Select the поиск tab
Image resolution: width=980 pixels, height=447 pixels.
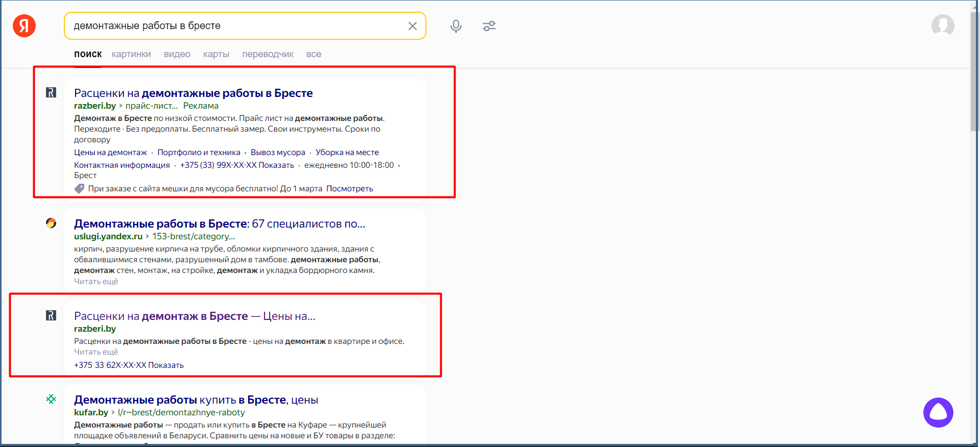(x=88, y=54)
